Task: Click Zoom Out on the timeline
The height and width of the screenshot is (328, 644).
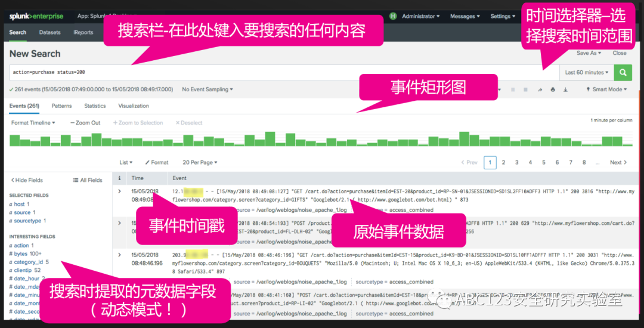Action: (x=85, y=123)
